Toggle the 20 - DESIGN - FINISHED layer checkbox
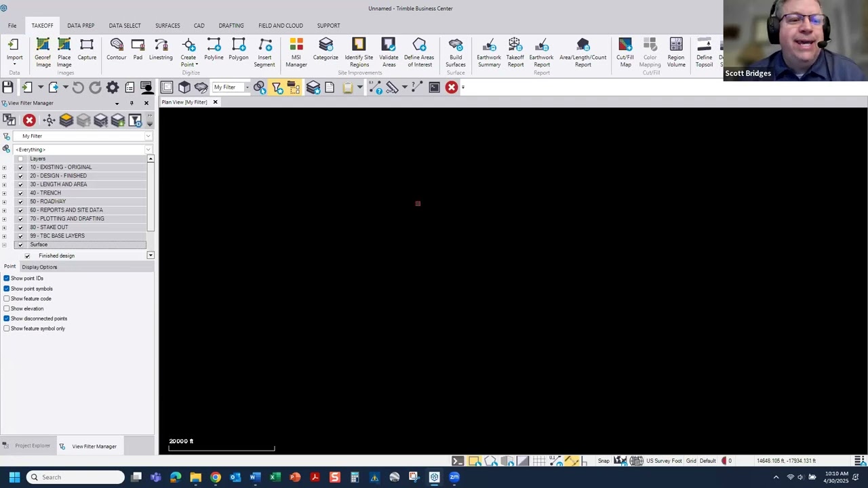 (x=20, y=176)
